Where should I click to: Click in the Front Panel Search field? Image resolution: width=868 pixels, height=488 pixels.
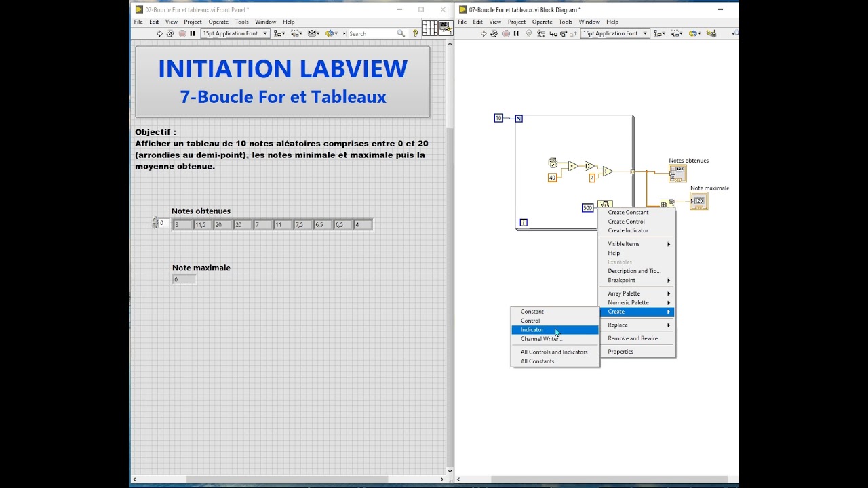point(372,33)
